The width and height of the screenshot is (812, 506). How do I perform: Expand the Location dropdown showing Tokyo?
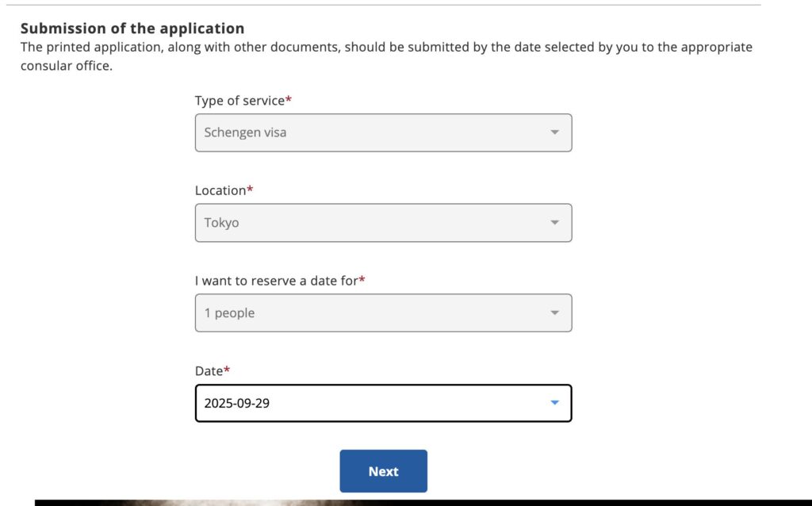coord(383,223)
